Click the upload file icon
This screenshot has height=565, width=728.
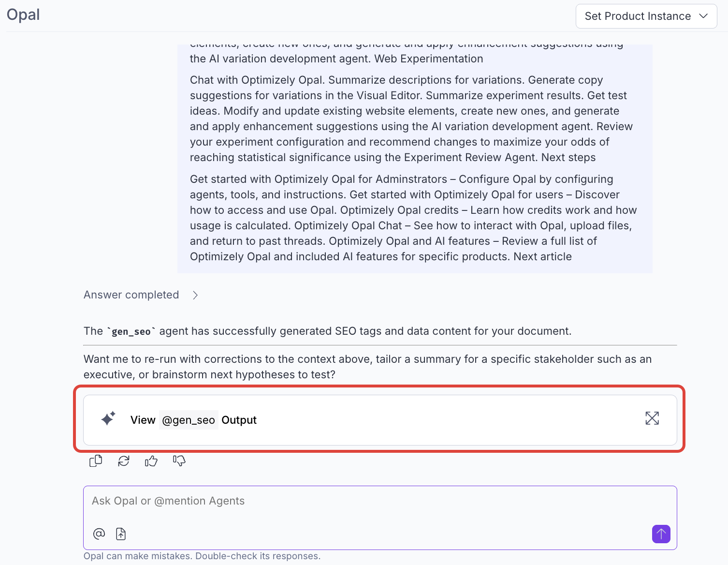(121, 534)
